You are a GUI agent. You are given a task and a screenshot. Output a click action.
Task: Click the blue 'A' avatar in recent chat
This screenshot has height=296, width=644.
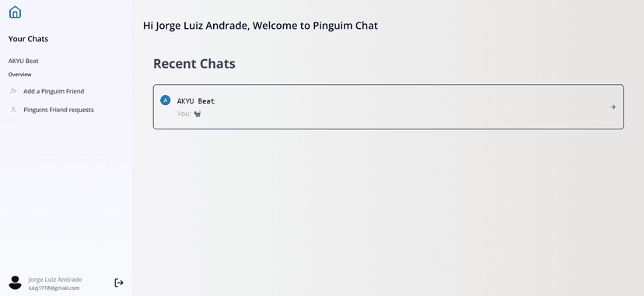(165, 100)
